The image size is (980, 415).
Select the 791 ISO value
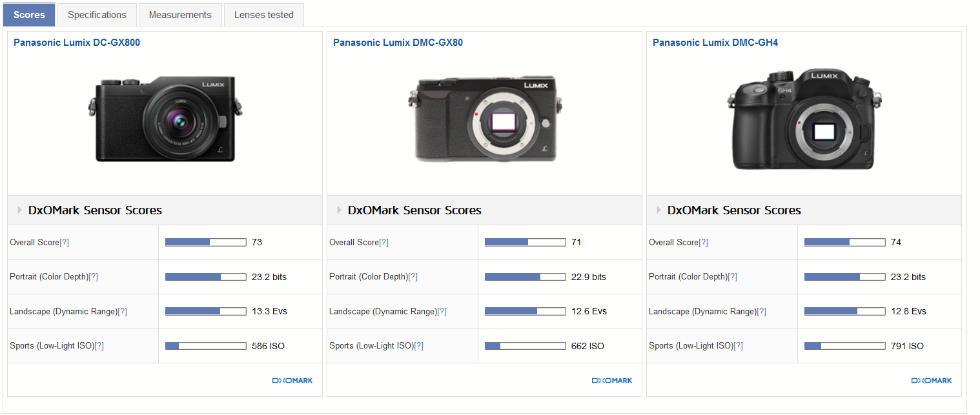coord(907,346)
